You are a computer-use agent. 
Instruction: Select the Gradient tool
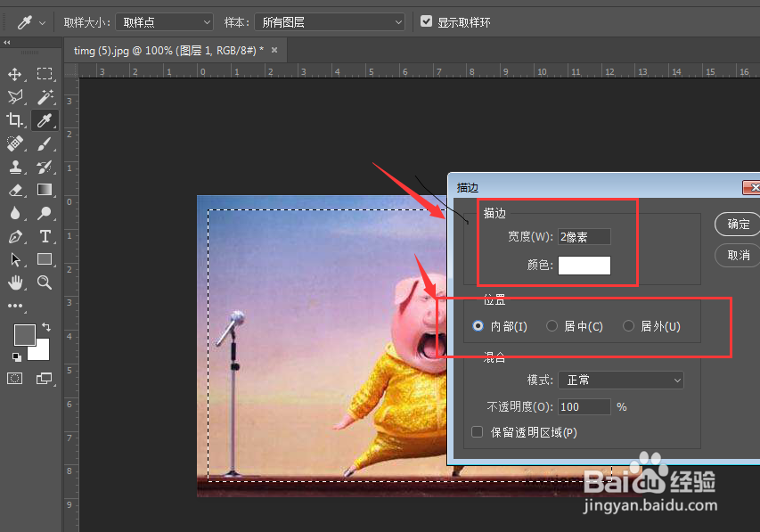[x=45, y=190]
